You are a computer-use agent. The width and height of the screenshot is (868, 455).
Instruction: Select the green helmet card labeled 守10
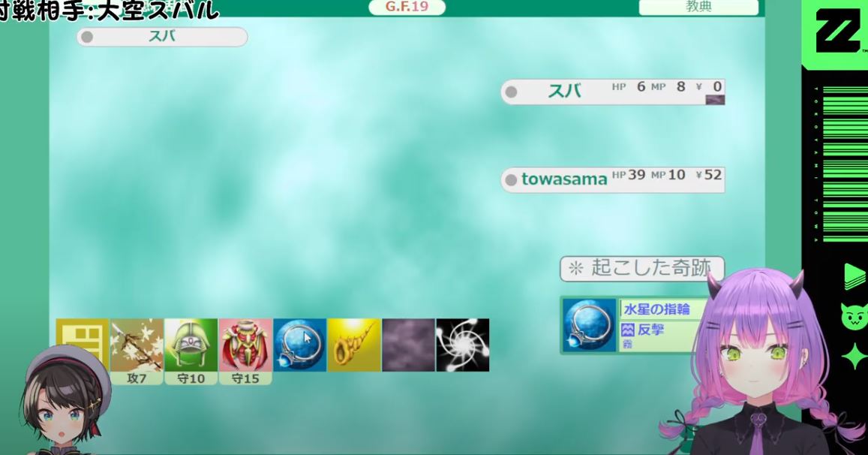coord(191,351)
